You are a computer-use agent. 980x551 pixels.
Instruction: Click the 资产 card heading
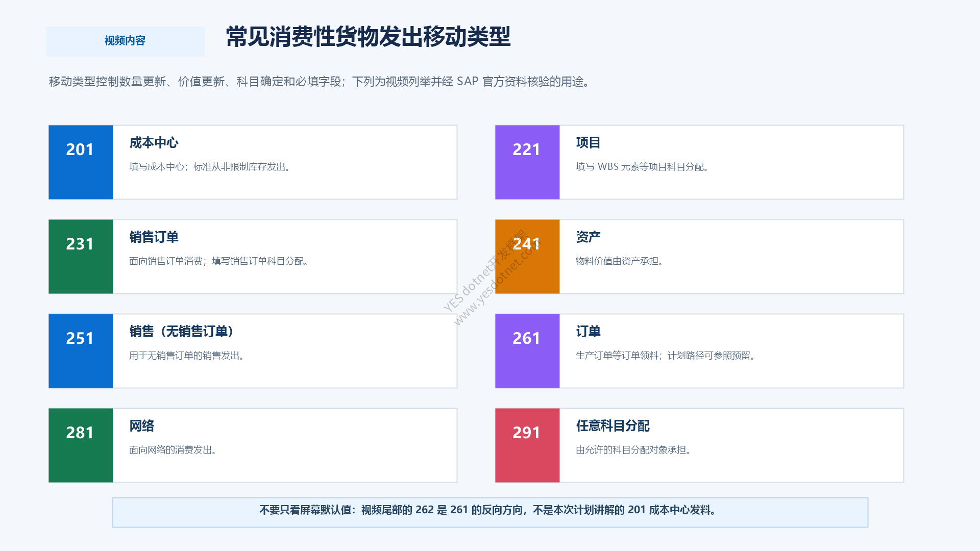point(588,237)
